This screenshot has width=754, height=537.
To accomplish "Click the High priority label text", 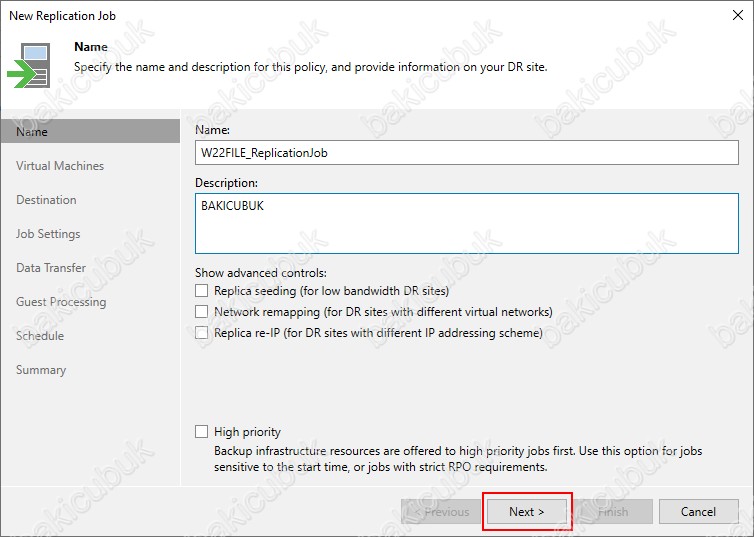I will (247, 432).
